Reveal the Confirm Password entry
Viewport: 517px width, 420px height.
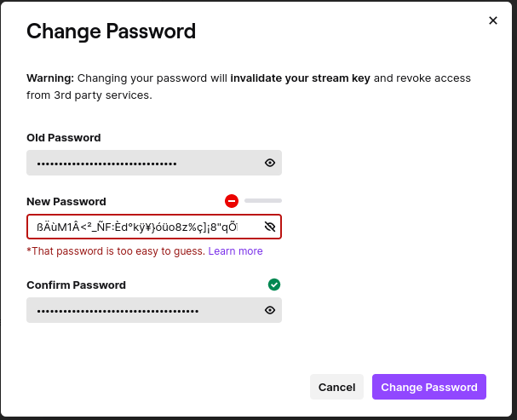[x=270, y=310]
